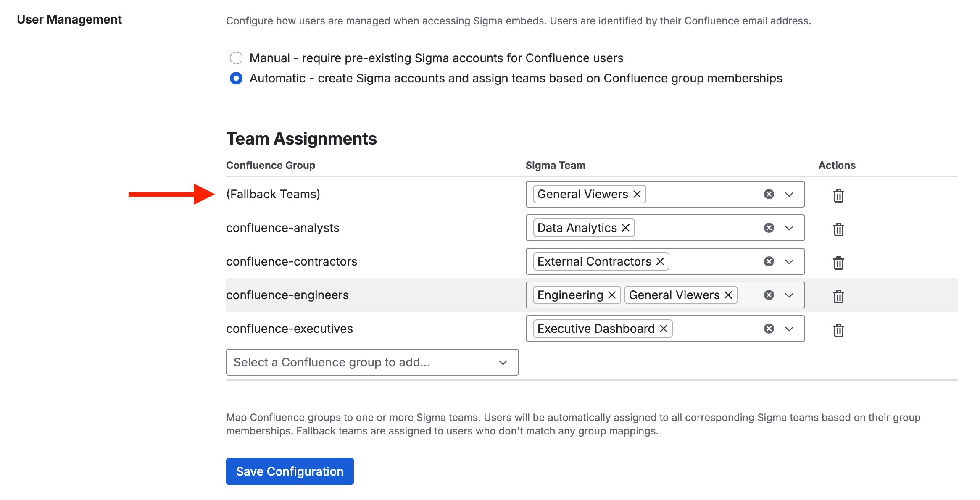The width and height of the screenshot is (980, 500).
Task: Click inside confluence-contractors Sigma Team field
Action: point(714,261)
